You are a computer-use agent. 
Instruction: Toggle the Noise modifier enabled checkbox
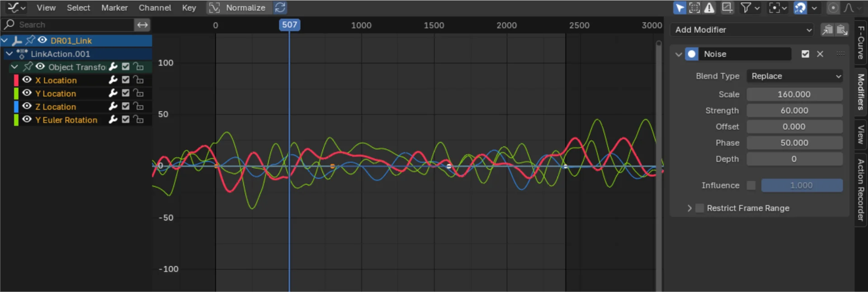[x=805, y=54]
